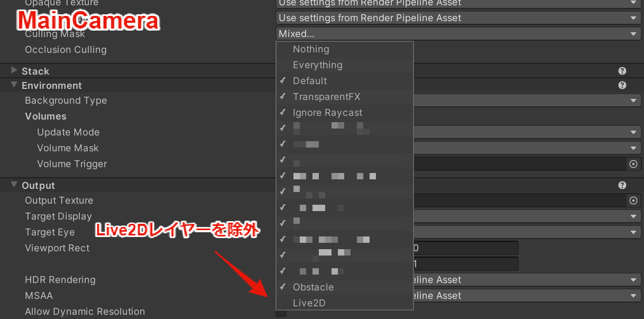Open the object picker for Output Texture

pos(633,200)
